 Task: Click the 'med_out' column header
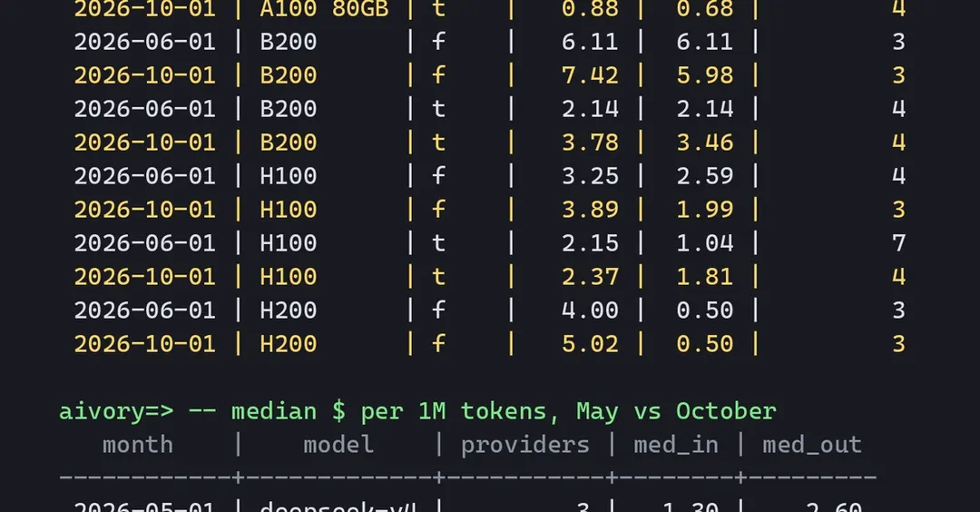pos(812,445)
